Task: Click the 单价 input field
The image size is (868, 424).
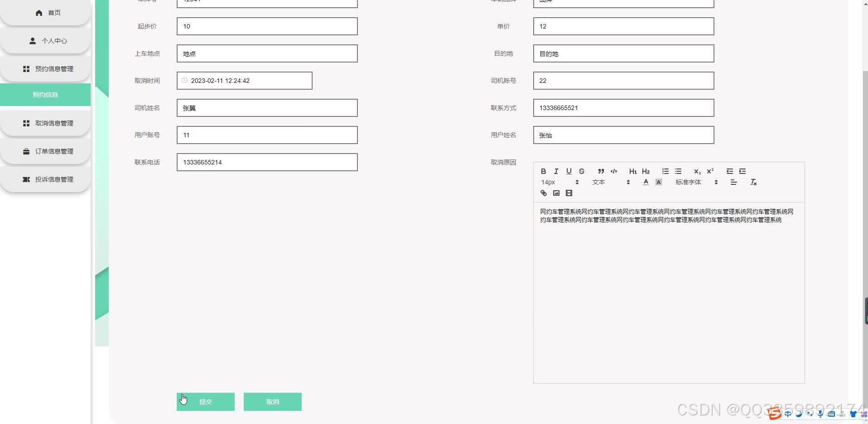Action: [x=624, y=26]
